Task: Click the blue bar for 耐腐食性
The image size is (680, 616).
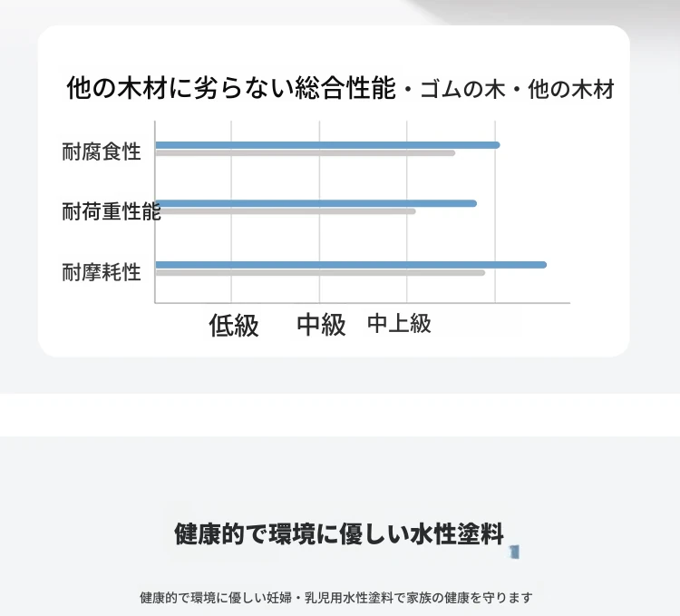Action: pos(328,145)
